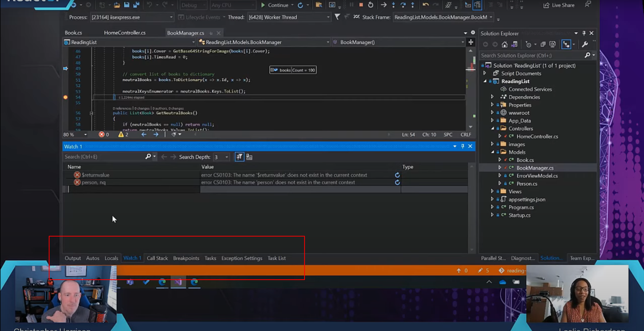The width and height of the screenshot is (644, 331).
Task: Click Switch Views icon in Solution Explorer
Action: coord(514,45)
